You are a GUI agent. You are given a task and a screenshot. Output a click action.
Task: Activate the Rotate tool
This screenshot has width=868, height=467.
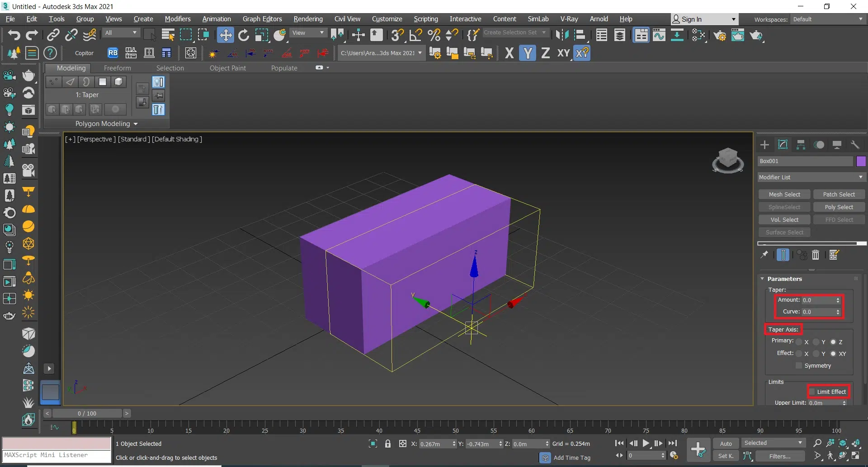pyautogui.click(x=244, y=35)
